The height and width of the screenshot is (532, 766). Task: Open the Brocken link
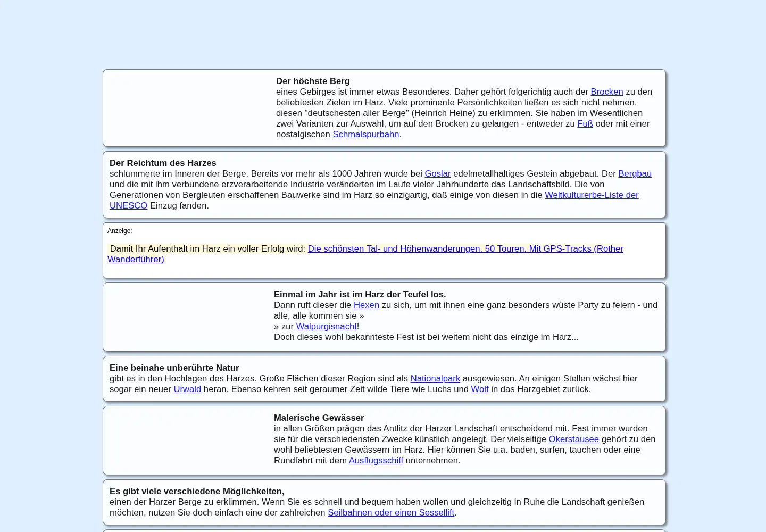click(606, 92)
